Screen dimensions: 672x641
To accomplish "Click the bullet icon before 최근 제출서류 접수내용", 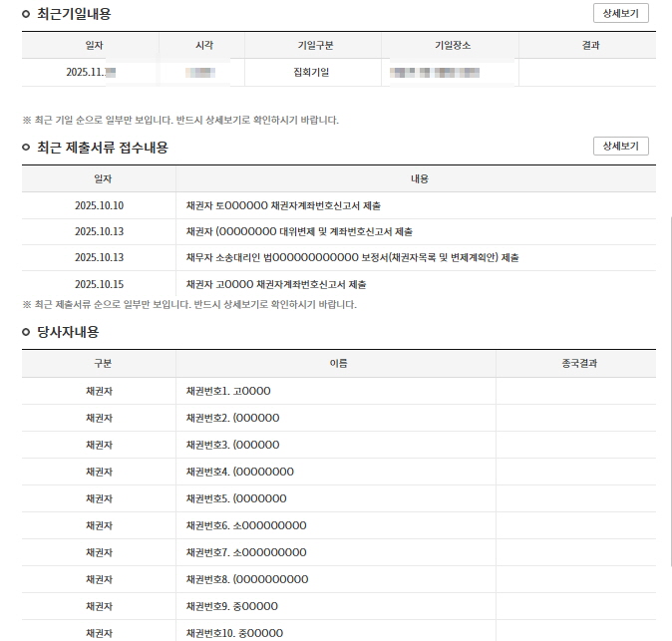I will pyautogui.click(x=26, y=148).
